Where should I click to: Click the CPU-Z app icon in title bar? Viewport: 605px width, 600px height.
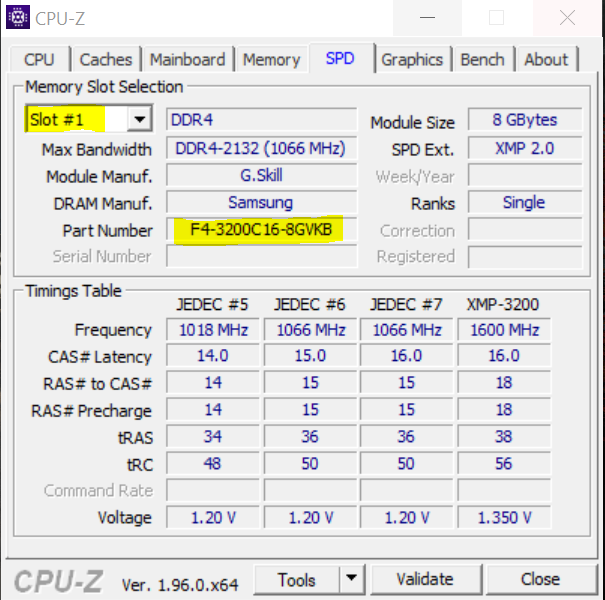click(18, 17)
